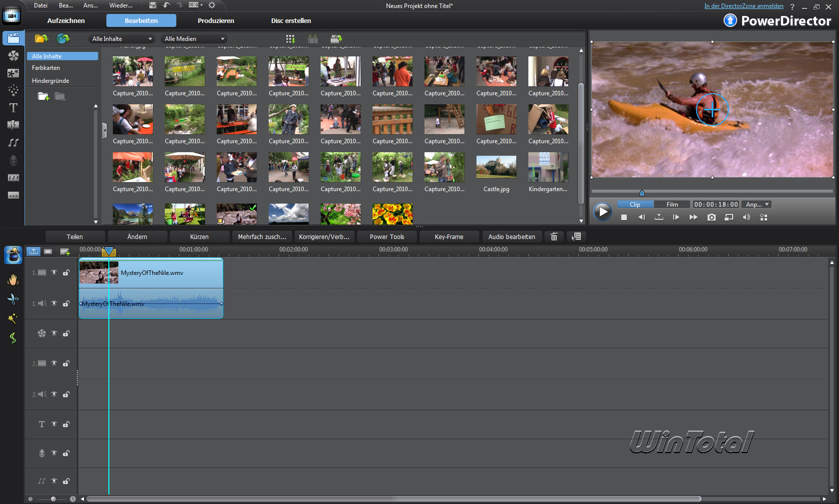Switch to the Produzieren tab
Screen dimensions: 839x504
pos(216,20)
